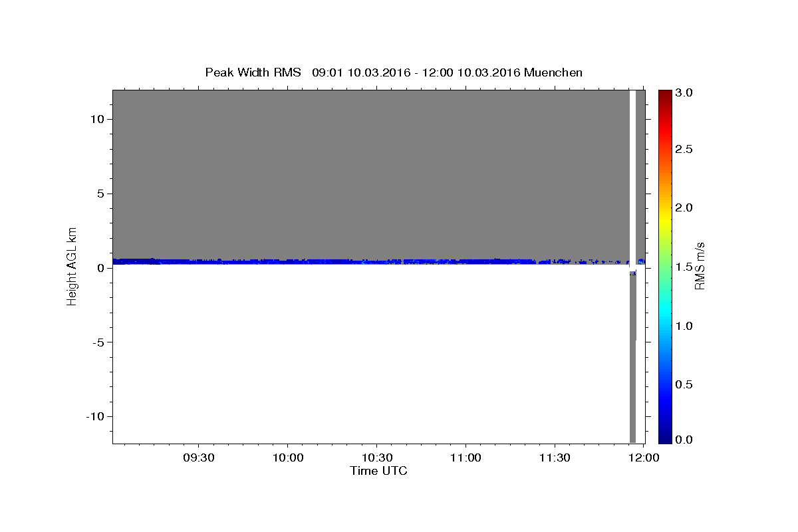Click the 10:30 time axis label
The image size is (798, 532).
click(x=376, y=458)
